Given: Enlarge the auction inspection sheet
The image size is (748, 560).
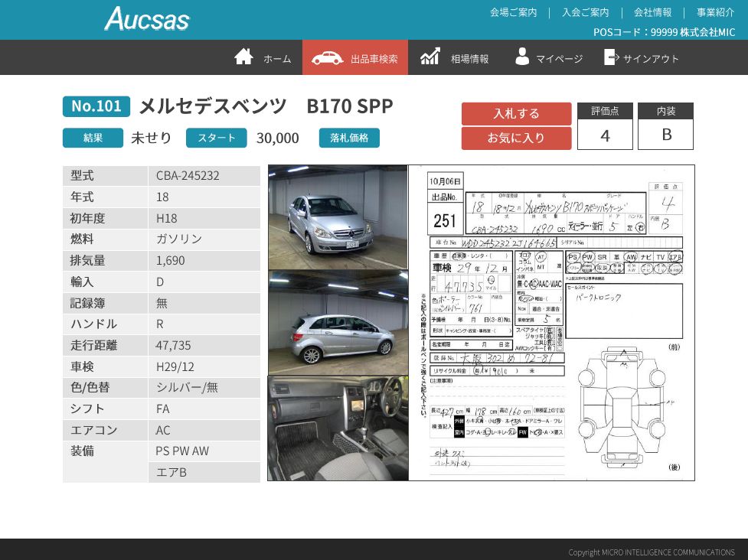Looking at the screenshot, I should [551, 323].
